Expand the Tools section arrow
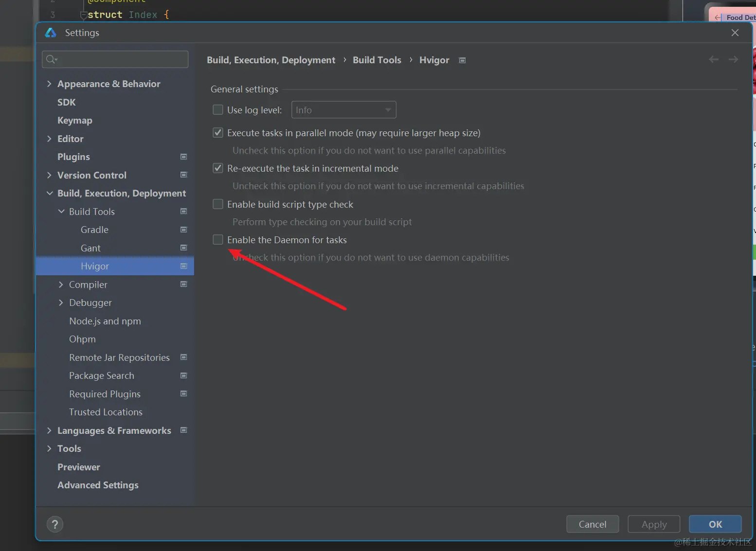This screenshot has width=756, height=551. click(49, 448)
